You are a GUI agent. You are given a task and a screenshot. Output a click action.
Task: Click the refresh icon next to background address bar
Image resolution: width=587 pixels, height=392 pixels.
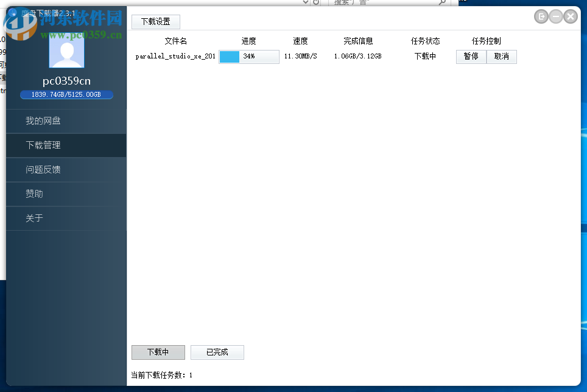coord(315,2)
